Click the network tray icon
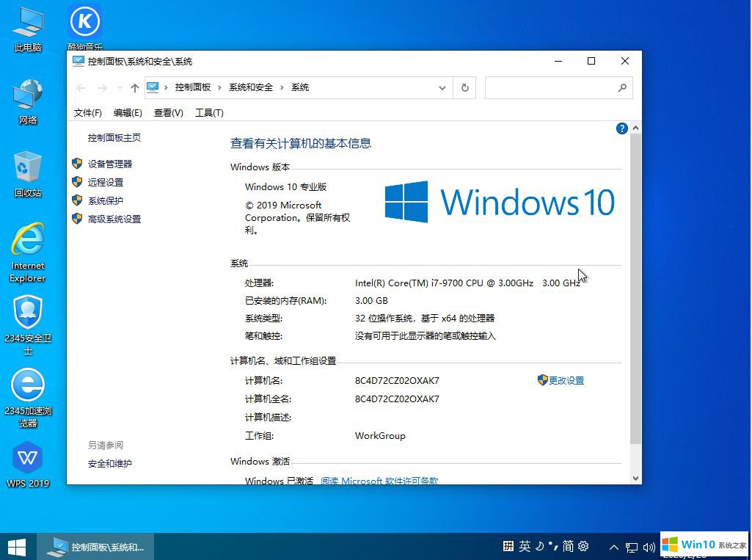The height and width of the screenshot is (560, 752). pos(631,547)
